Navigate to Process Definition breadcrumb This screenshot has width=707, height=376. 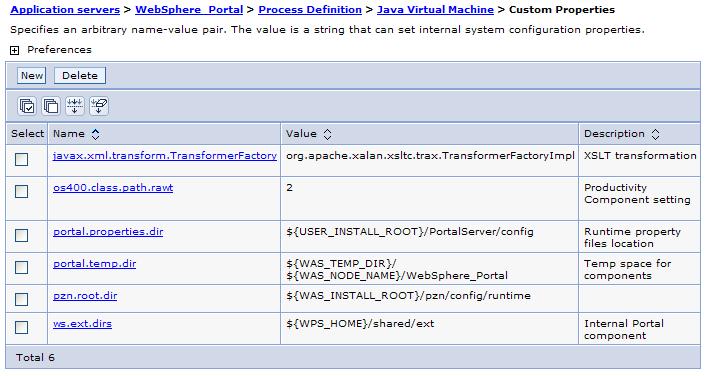point(310,9)
